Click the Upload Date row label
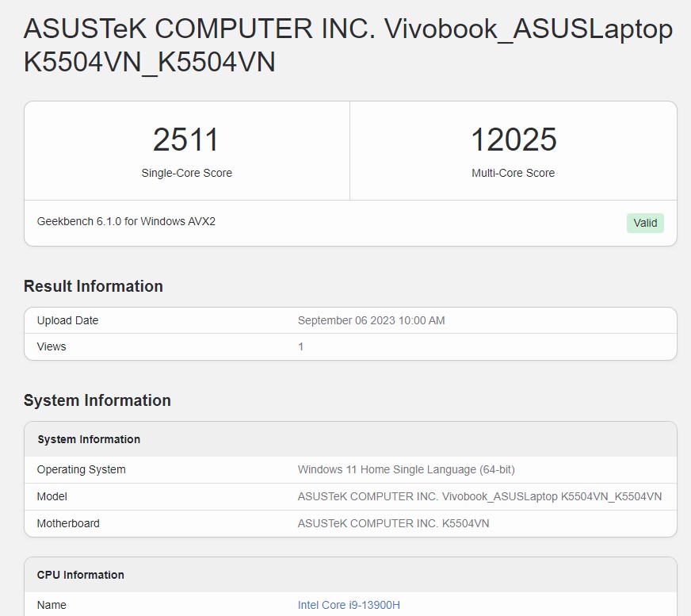Screen dimensions: 691x616 (x=68, y=320)
